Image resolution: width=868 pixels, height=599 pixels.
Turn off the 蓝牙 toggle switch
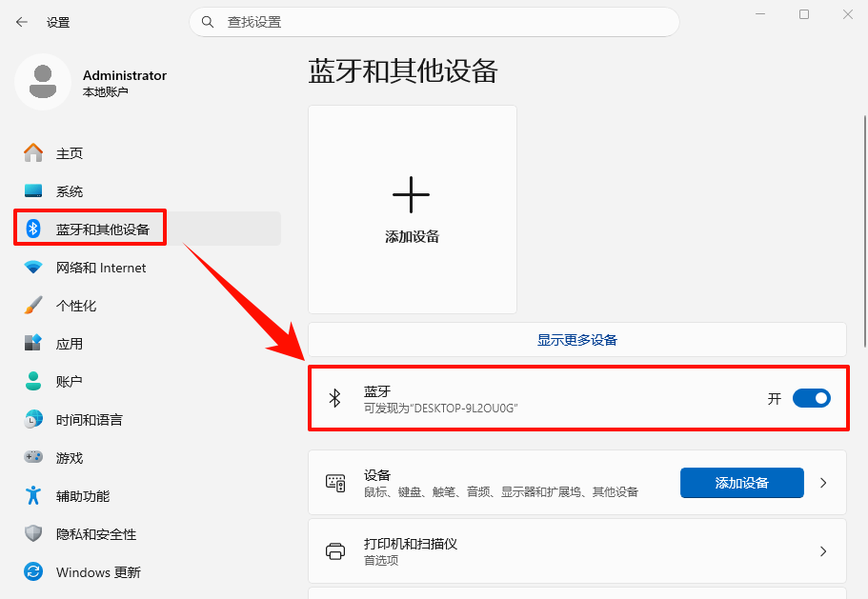pyautogui.click(x=812, y=398)
